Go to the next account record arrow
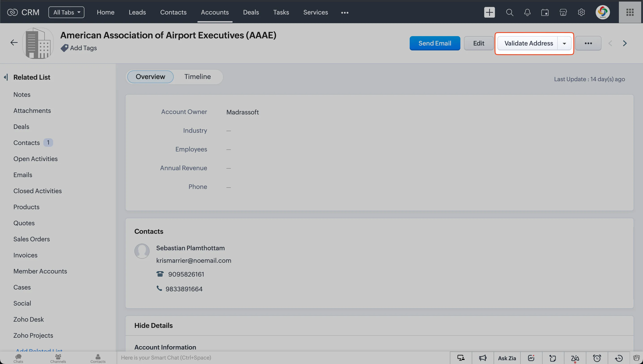 pos(625,43)
